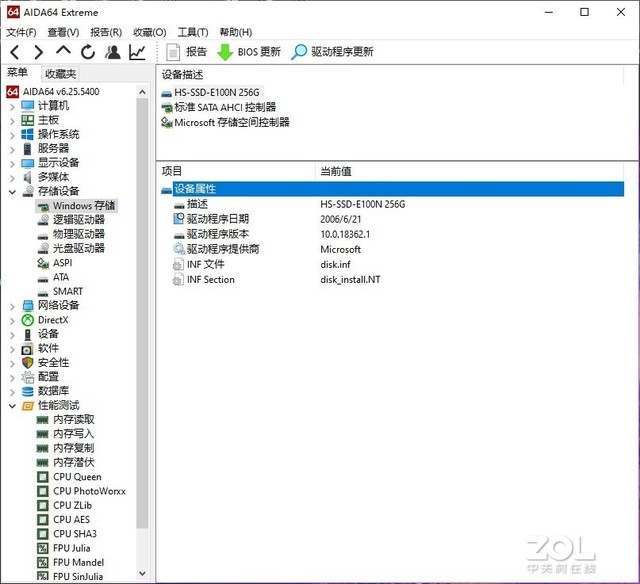This screenshot has width=640, height=584.
Task: Click the 配置 icon in tree
Action: (27, 377)
